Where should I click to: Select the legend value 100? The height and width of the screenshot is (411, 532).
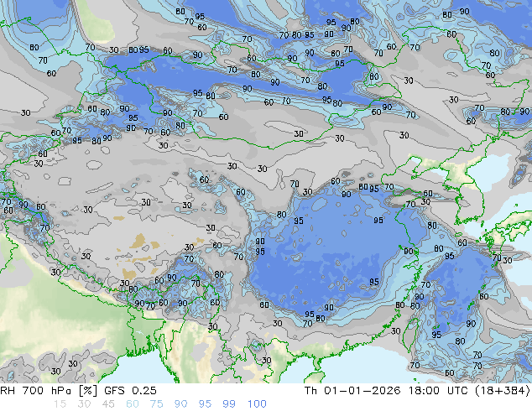(x=257, y=404)
